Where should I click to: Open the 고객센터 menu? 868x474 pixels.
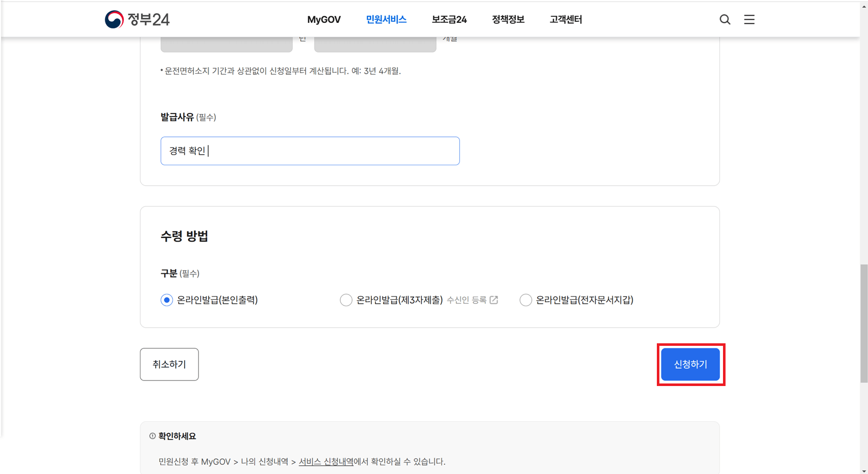(566, 19)
